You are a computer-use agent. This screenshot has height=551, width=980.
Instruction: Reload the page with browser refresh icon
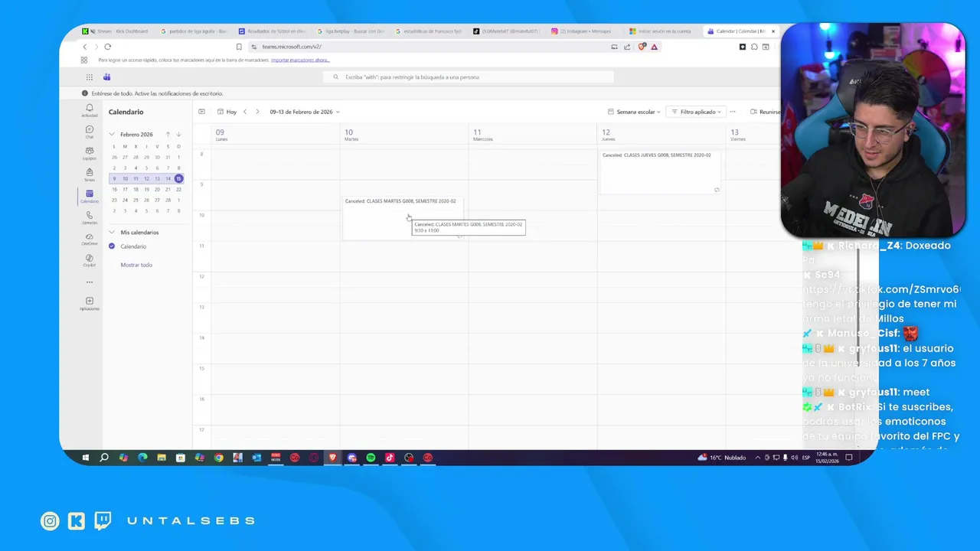coord(107,47)
